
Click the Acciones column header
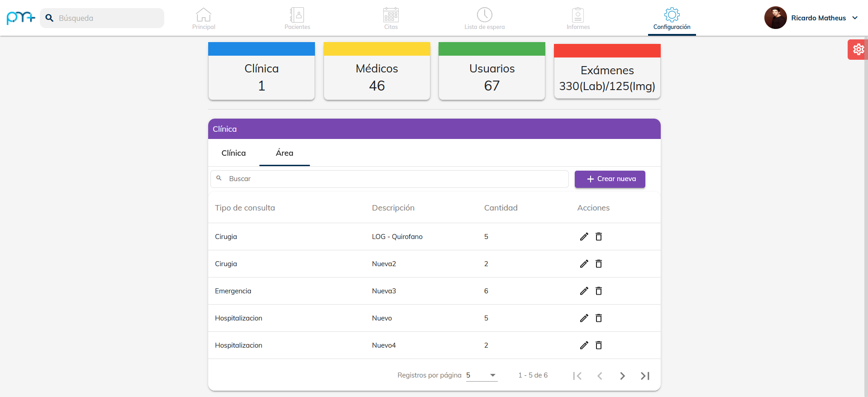593,208
